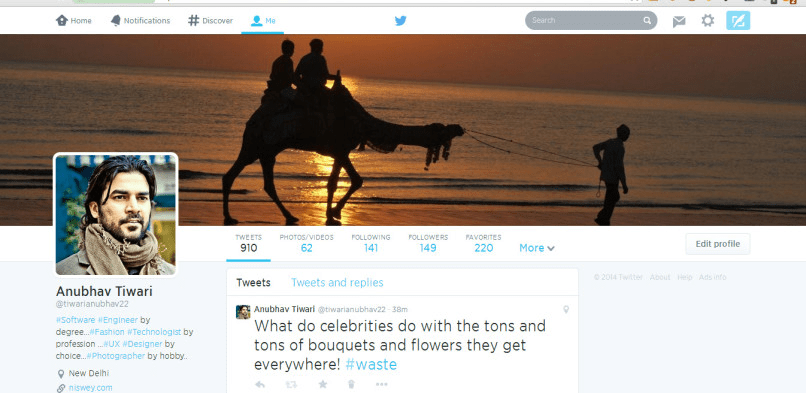Open the Notifications menu item
806x393 pixels.
(x=140, y=21)
